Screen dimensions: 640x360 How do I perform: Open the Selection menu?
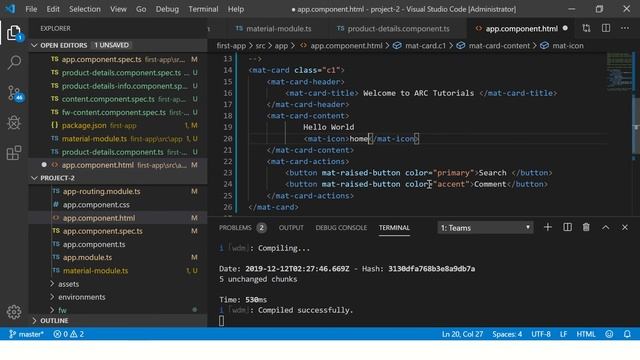84,9
